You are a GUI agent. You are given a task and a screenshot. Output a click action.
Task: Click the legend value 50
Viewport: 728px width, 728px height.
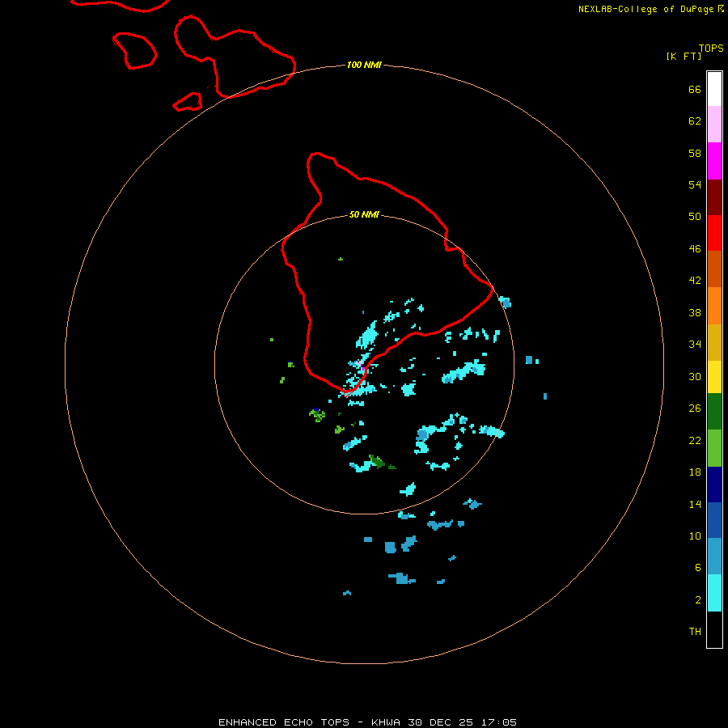pos(695,216)
